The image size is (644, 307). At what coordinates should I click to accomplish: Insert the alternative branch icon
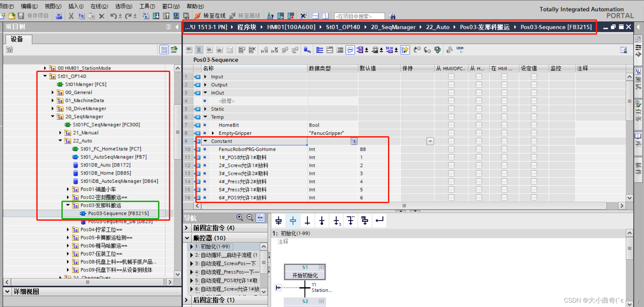pos(351,221)
